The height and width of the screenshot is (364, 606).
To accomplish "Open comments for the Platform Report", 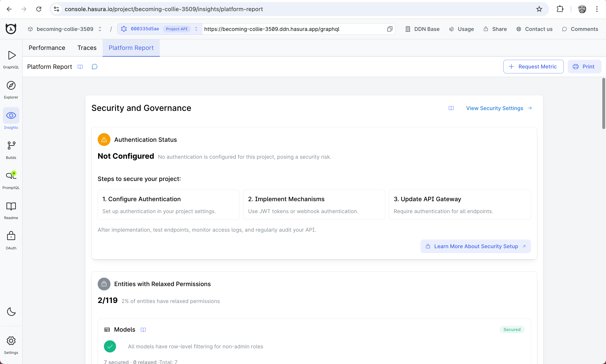I will pos(94,66).
